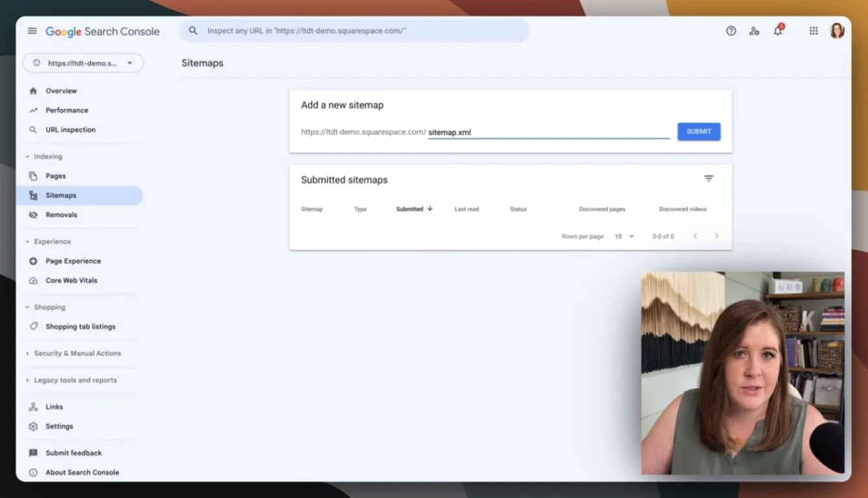Open Shopping tab listings
This screenshot has width=868, height=498.
[79, 327]
